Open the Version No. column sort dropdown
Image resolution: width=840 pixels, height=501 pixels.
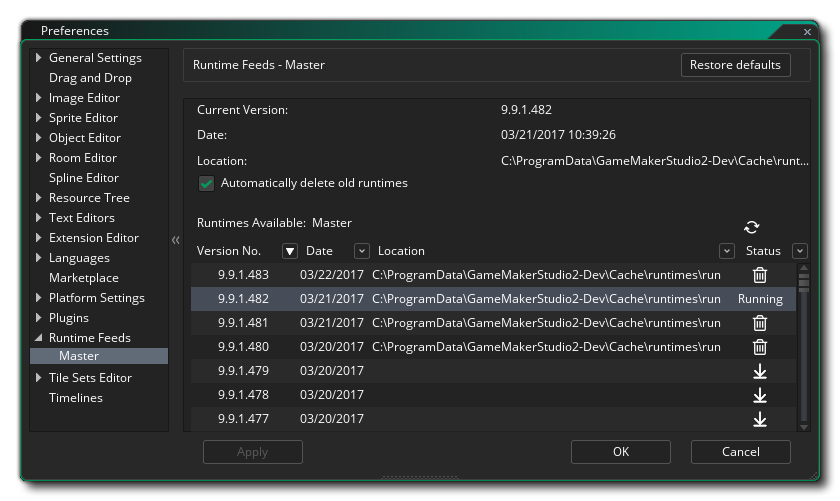point(290,251)
